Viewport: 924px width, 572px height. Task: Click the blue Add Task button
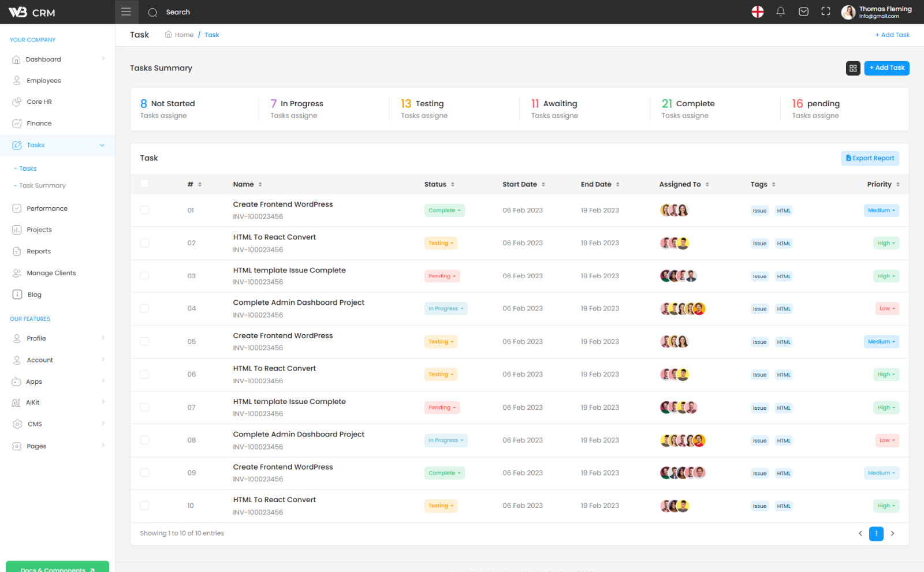pos(886,68)
